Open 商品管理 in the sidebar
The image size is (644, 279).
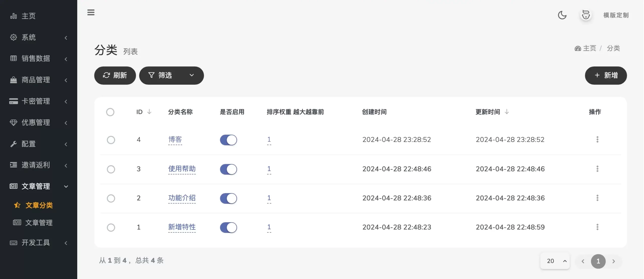35,80
